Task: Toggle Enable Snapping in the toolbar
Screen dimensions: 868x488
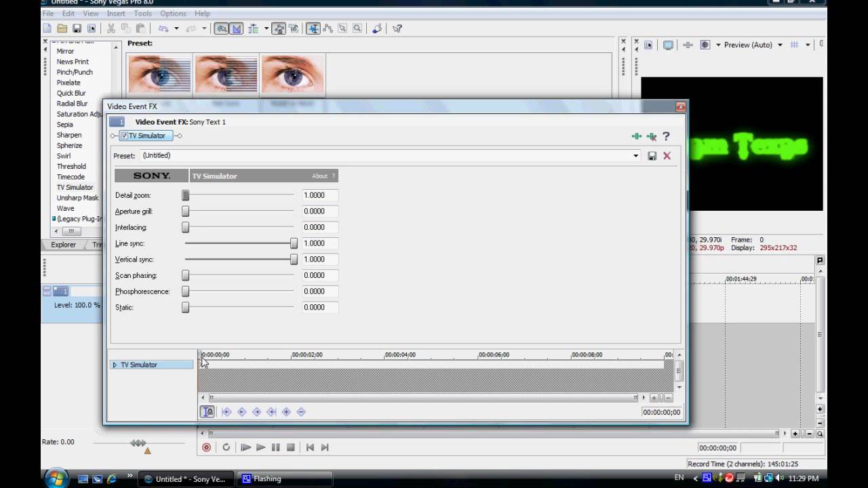Action: pyautogui.click(x=221, y=28)
